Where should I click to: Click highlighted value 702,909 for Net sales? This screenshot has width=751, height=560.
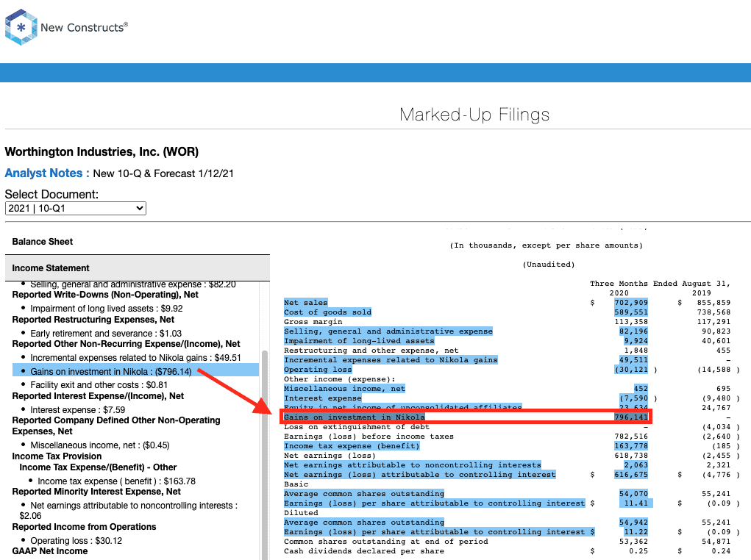pos(631,303)
